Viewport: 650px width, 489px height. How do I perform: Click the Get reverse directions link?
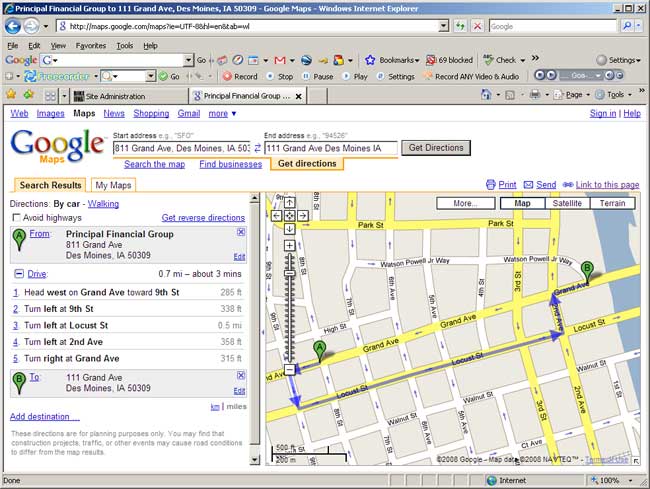pos(203,218)
